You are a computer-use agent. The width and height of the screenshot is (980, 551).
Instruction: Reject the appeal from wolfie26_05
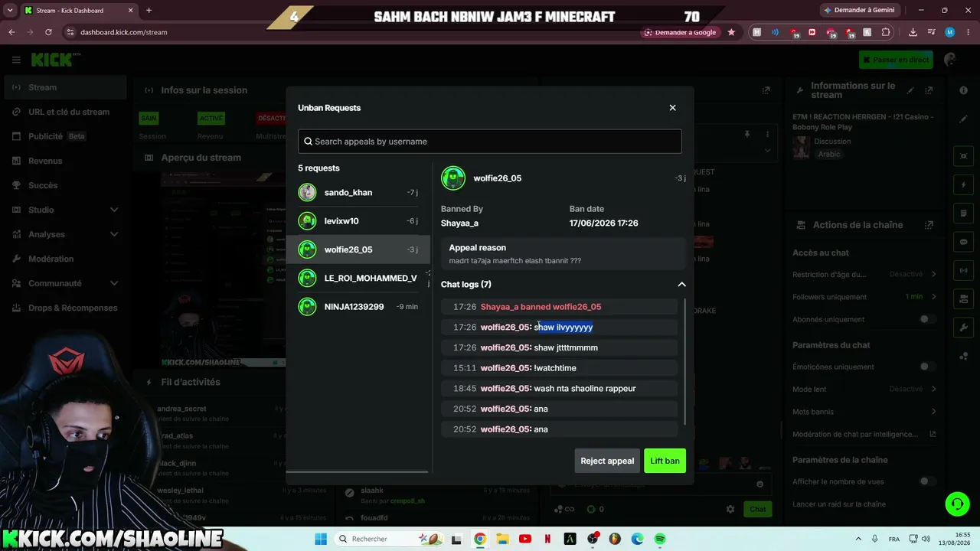[x=607, y=461]
